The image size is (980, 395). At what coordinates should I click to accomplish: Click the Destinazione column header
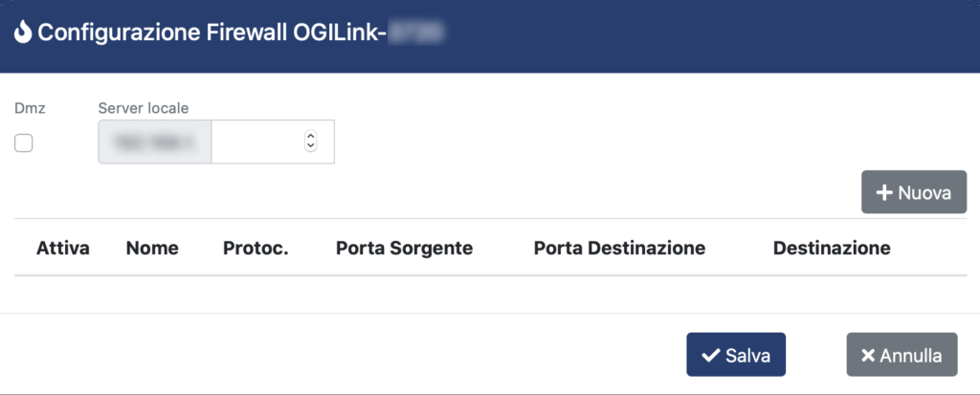tap(832, 248)
